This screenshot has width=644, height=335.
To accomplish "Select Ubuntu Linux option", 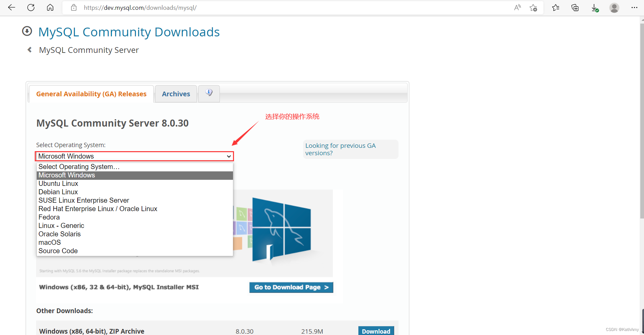I will click(x=135, y=183).
